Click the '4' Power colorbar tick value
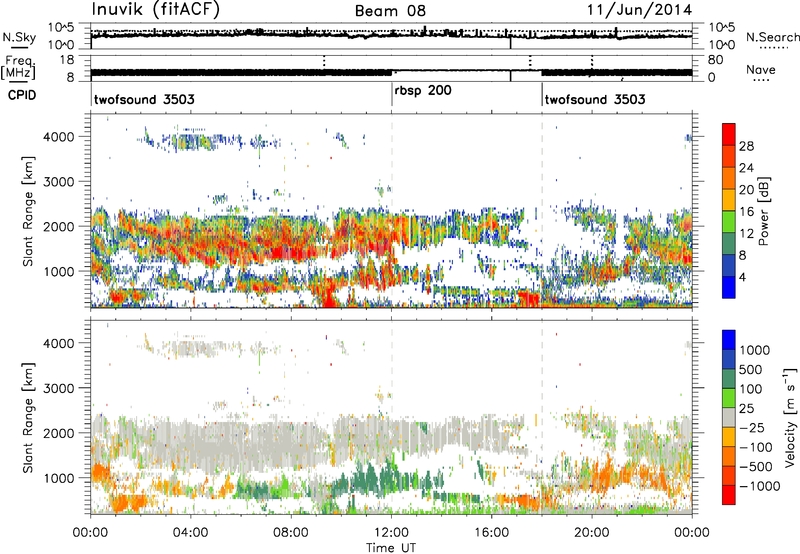The image size is (800, 554). [x=743, y=277]
